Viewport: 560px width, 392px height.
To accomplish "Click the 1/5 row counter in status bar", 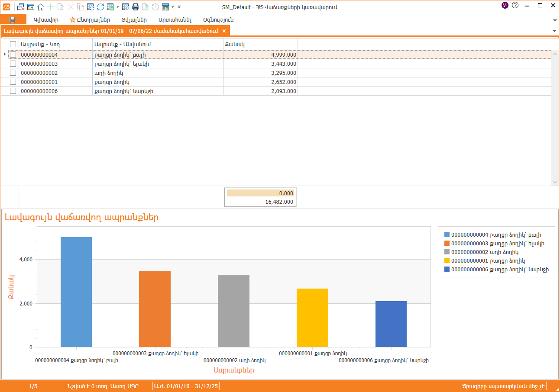I will 33,386.
